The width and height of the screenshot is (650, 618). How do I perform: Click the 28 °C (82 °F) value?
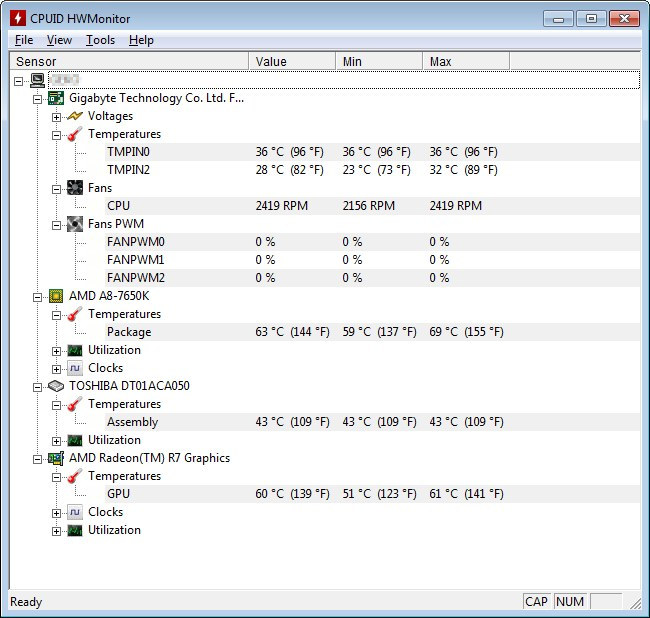pos(289,170)
